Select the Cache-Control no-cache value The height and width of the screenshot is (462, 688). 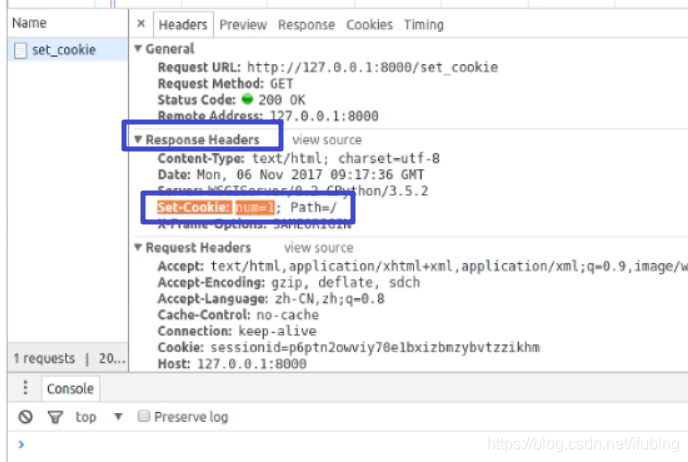tap(287, 315)
